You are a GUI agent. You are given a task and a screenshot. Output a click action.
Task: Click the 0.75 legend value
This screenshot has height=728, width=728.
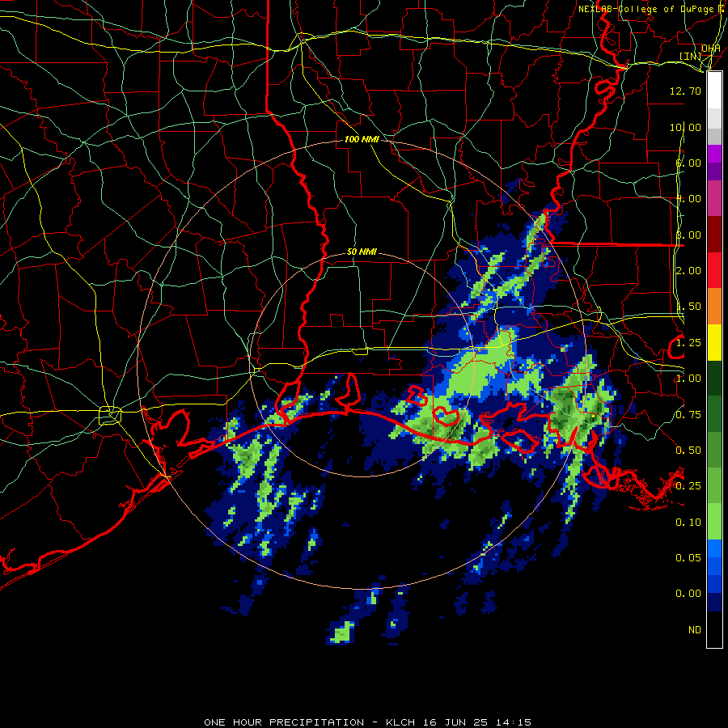click(x=688, y=415)
